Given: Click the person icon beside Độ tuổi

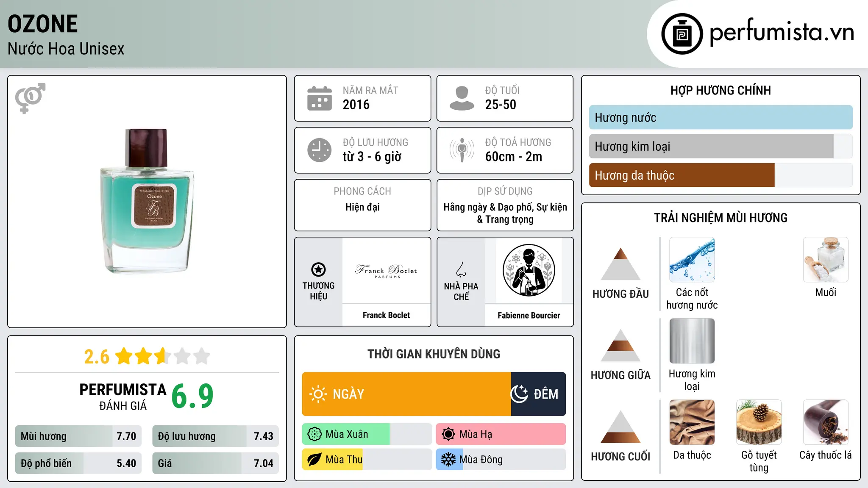Looking at the screenshot, I should [462, 98].
